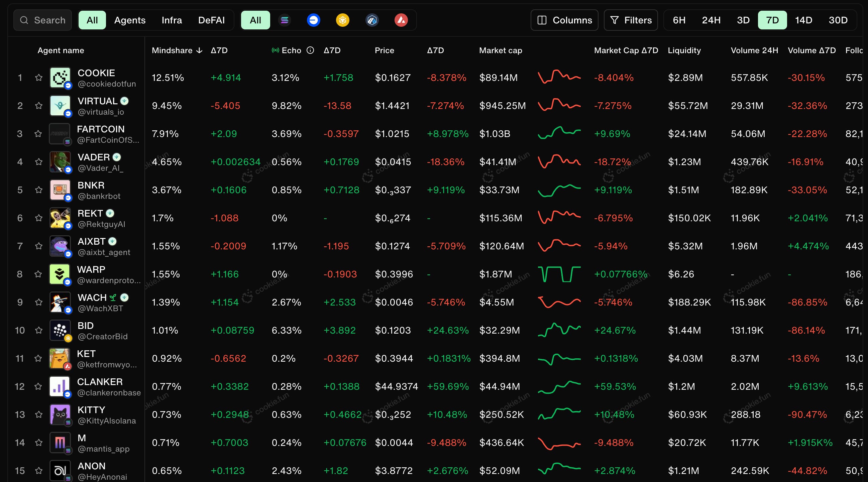
Task: Filter by BNB chain icon
Action: pos(343,20)
